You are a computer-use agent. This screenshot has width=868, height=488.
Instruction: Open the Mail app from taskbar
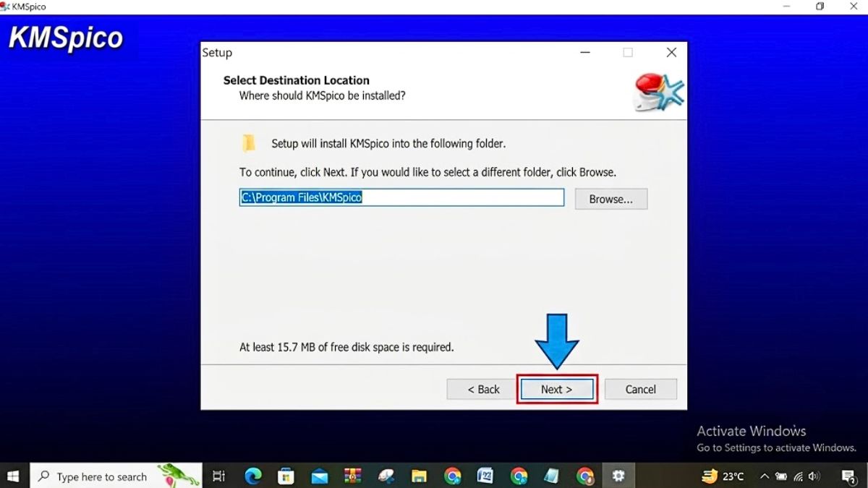(x=319, y=476)
